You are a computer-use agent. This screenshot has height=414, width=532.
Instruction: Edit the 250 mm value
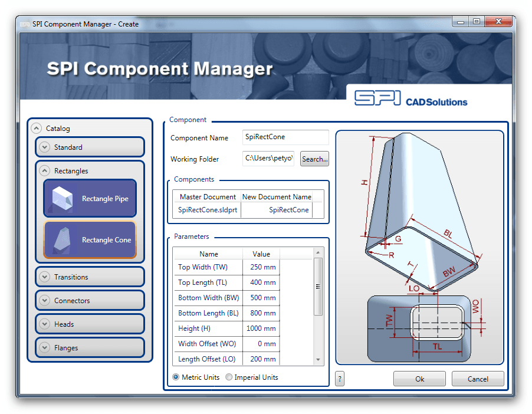(261, 267)
